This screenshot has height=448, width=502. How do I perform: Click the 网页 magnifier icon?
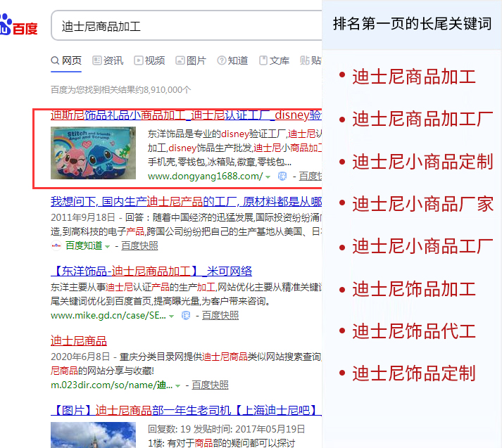point(55,60)
